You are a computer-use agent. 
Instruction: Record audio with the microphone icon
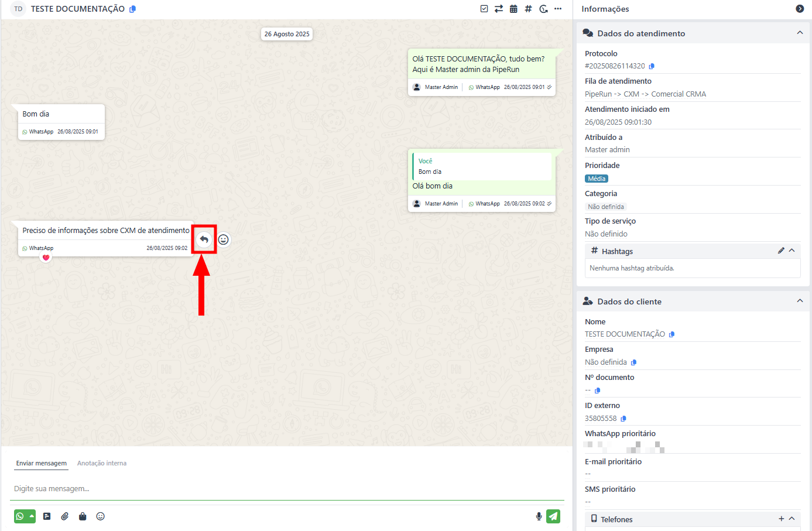pyautogui.click(x=539, y=516)
